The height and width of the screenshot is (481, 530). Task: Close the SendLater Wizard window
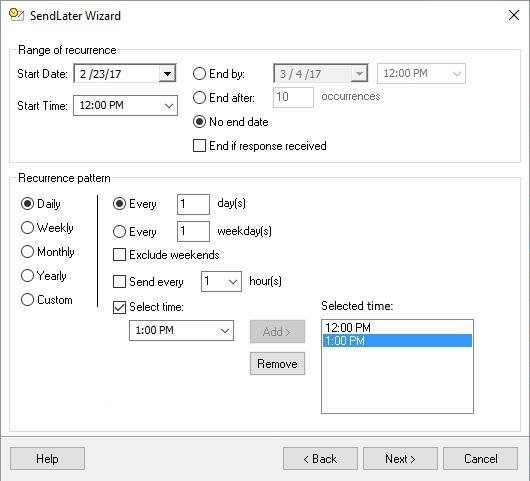(x=513, y=15)
